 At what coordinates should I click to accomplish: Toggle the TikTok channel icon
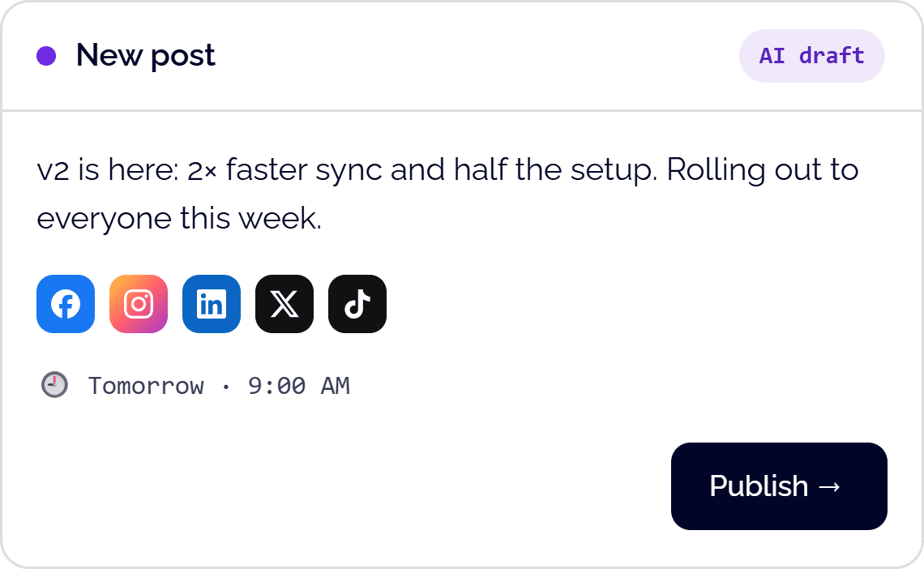point(357,304)
